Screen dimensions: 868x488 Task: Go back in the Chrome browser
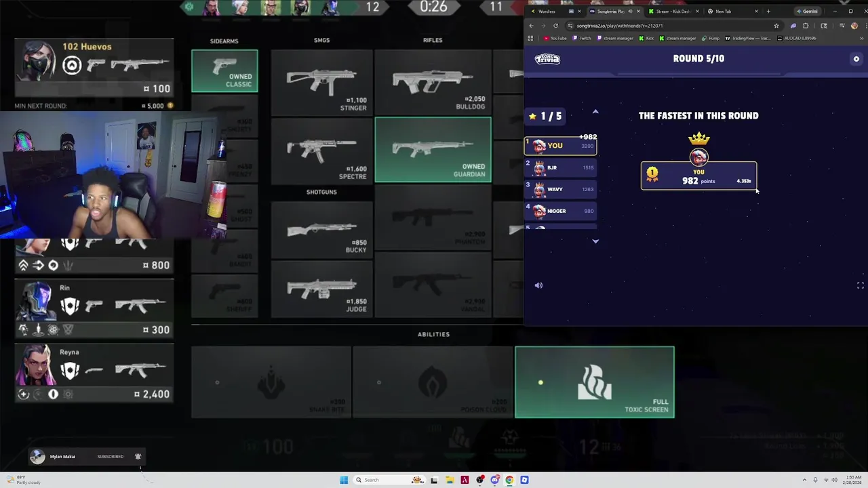click(532, 26)
